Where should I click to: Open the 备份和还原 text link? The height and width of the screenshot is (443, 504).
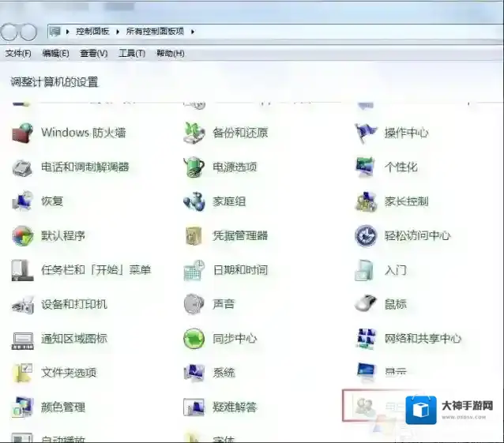point(240,133)
